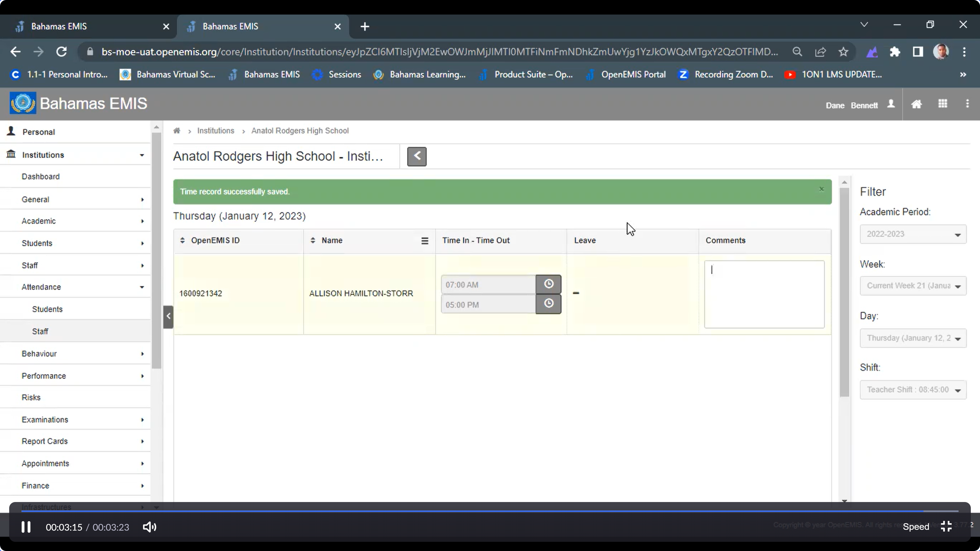Open the Day filter dropdown
The height and width of the screenshot is (551, 980).
click(913, 338)
